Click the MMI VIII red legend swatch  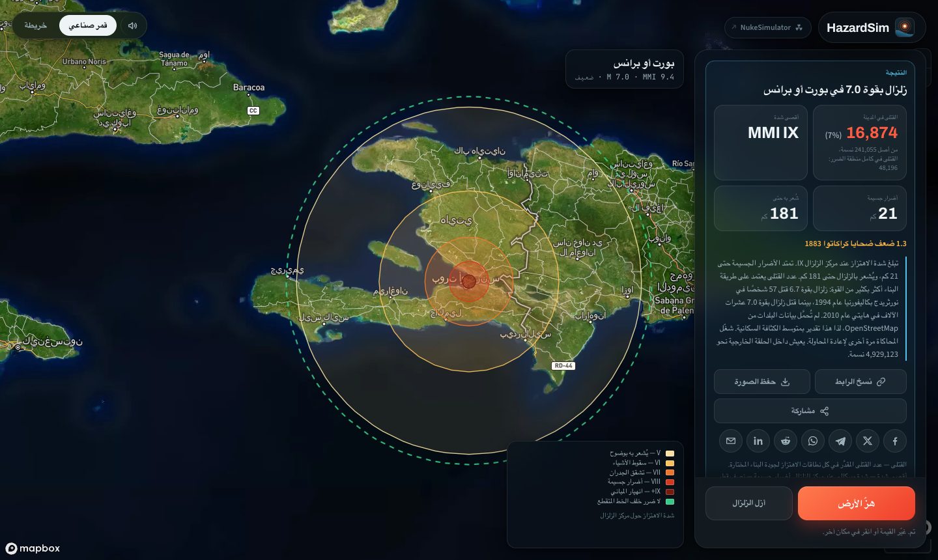670,482
